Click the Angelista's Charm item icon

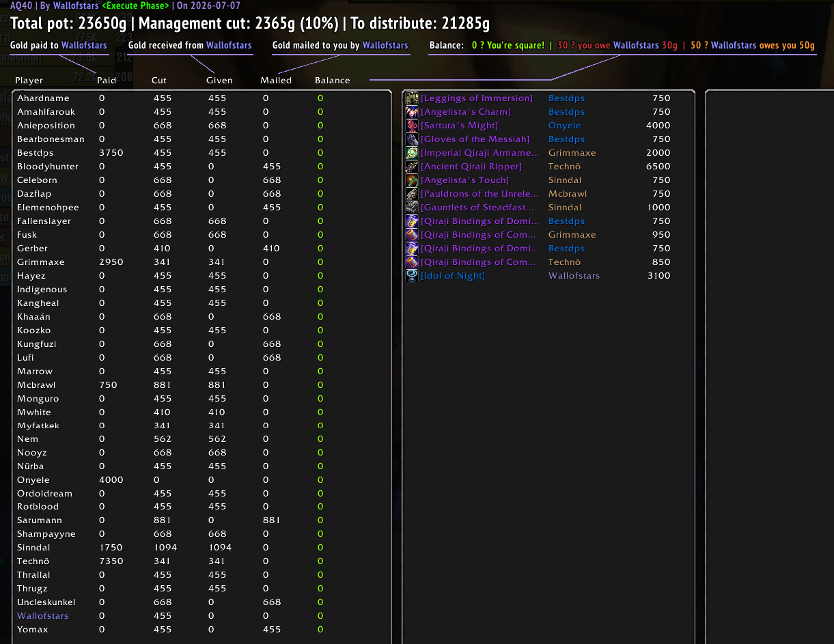coord(412,112)
